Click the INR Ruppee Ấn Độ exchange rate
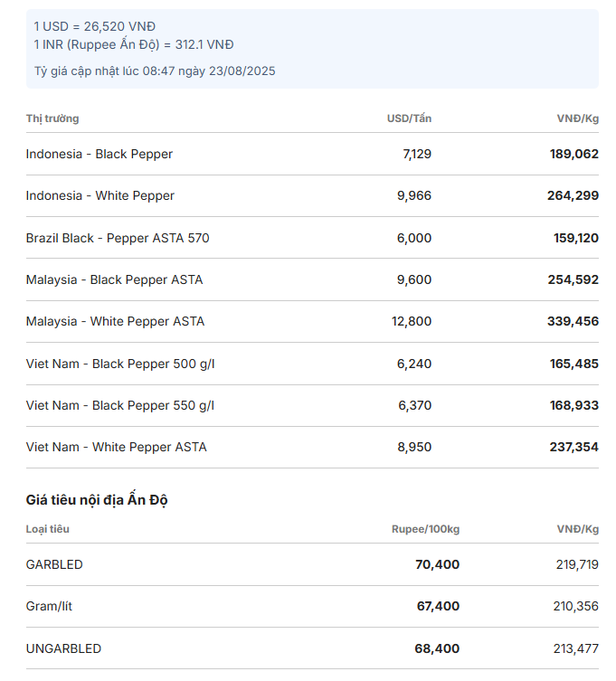This screenshot has width=616, height=681. (134, 44)
